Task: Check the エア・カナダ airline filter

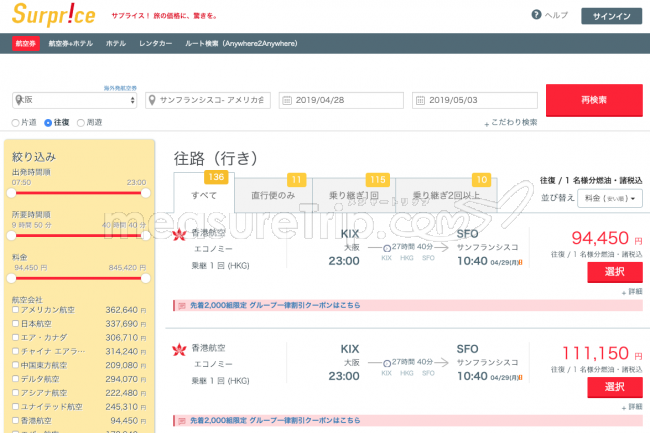Action: (x=15, y=337)
